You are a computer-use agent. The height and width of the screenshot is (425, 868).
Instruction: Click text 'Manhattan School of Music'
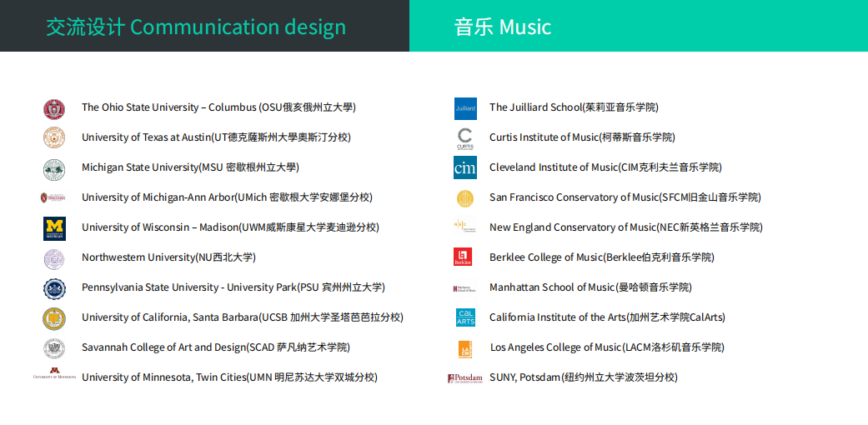552,287
